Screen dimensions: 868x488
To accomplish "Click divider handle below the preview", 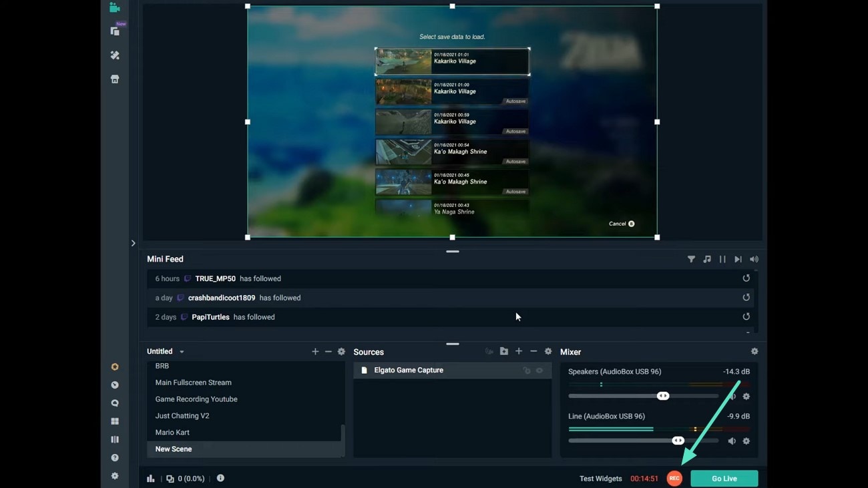I will [x=453, y=252].
